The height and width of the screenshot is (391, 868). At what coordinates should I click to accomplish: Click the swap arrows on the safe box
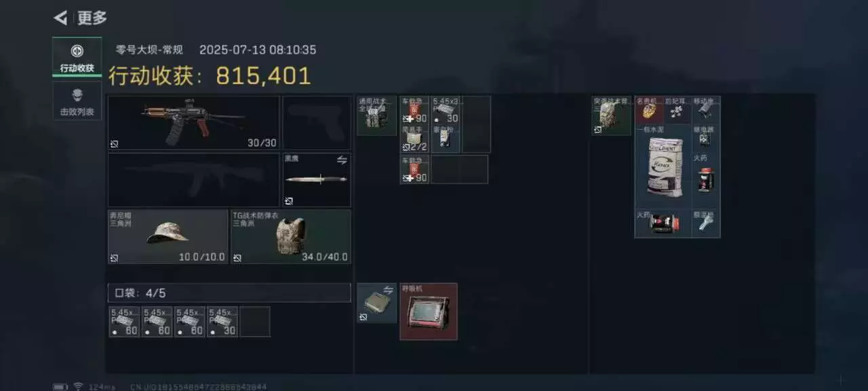[x=389, y=290]
